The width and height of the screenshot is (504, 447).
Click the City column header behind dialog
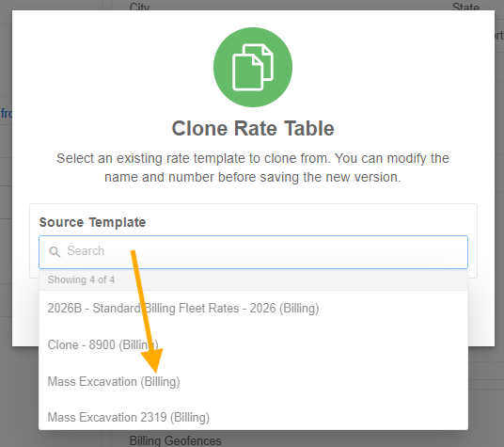[x=139, y=7]
